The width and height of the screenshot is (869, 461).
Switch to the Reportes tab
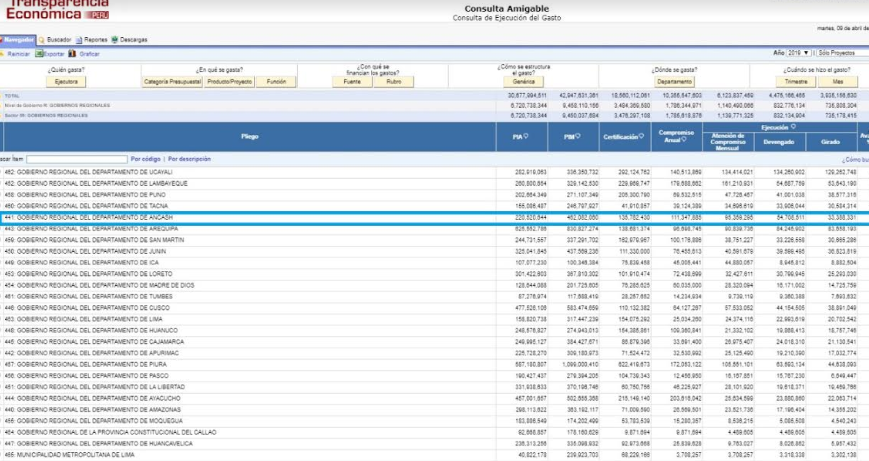(95, 40)
